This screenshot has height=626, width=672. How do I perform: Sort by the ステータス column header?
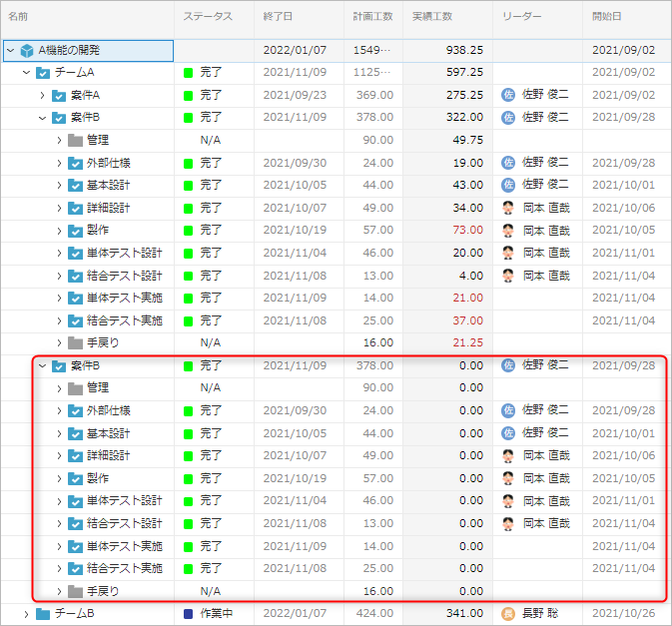(208, 17)
